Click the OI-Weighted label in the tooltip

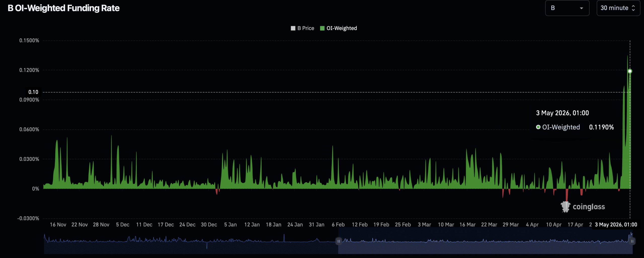pos(561,127)
